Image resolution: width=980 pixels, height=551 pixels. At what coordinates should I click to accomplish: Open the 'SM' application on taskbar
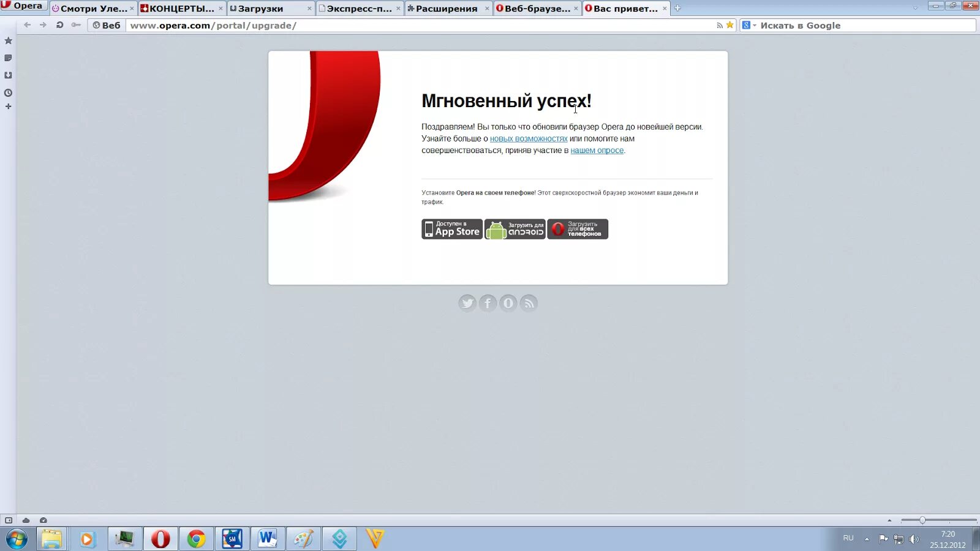point(232,539)
